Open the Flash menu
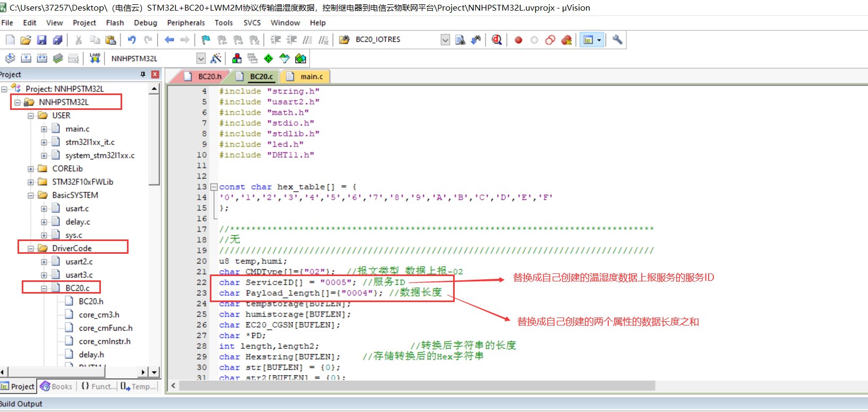Viewport: 868px width, 412px height. click(x=115, y=23)
